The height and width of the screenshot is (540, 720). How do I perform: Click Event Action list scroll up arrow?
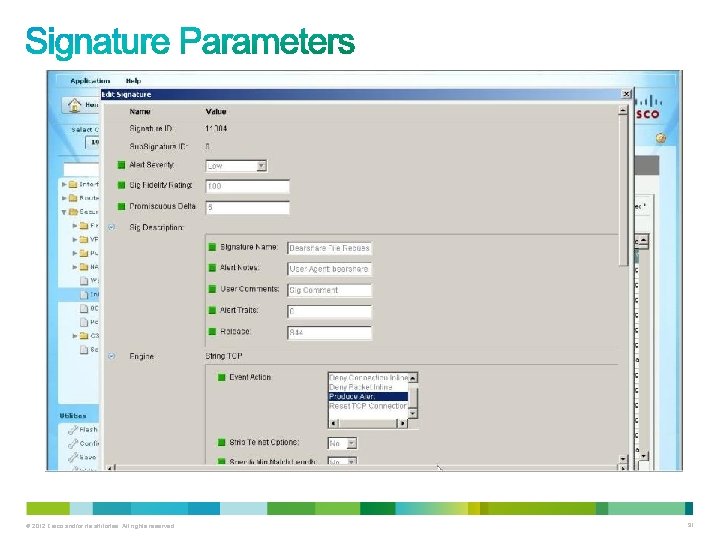tap(413, 378)
